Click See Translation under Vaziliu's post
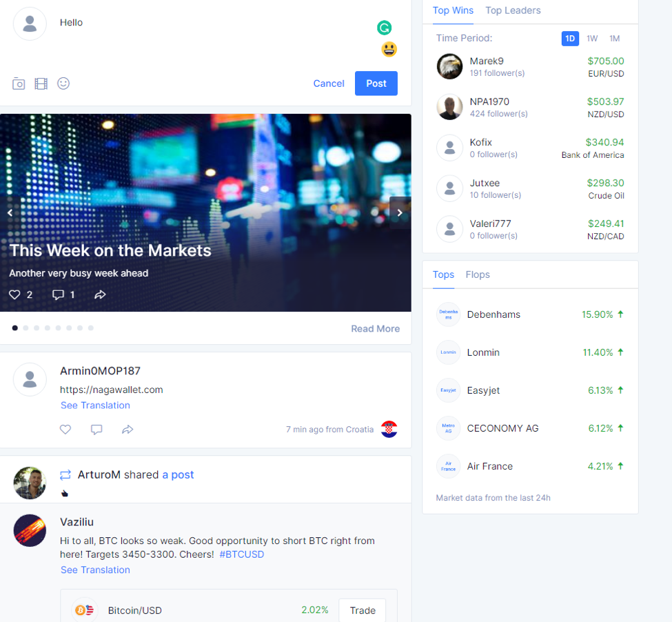 [95, 570]
